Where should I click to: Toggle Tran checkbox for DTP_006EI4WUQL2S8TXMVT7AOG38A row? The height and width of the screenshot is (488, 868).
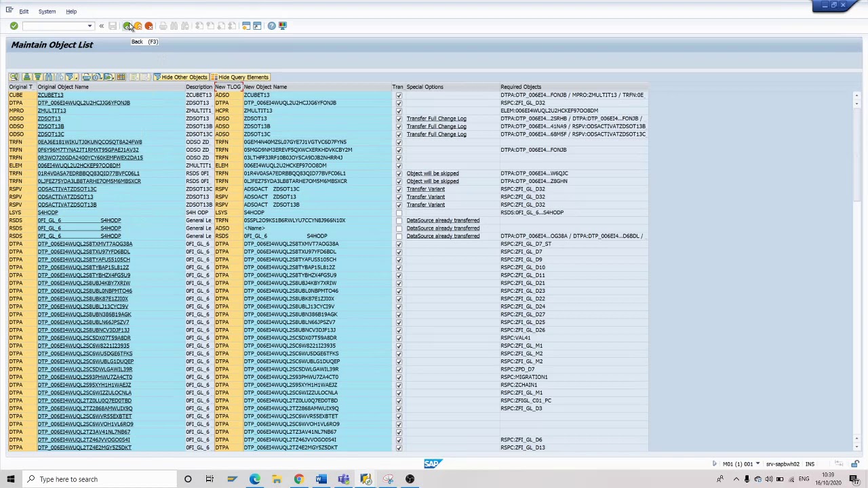[x=399, y=244]
